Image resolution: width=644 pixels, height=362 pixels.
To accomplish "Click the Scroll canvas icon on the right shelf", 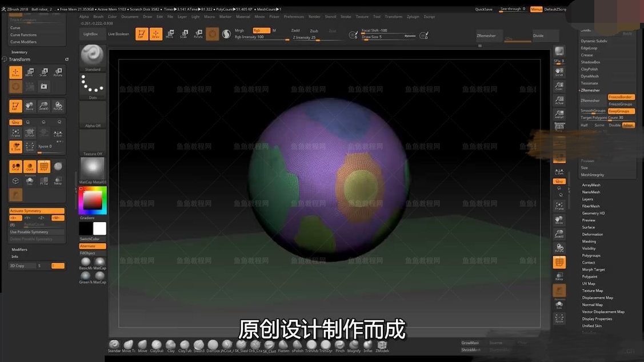I will coord(559,70).
